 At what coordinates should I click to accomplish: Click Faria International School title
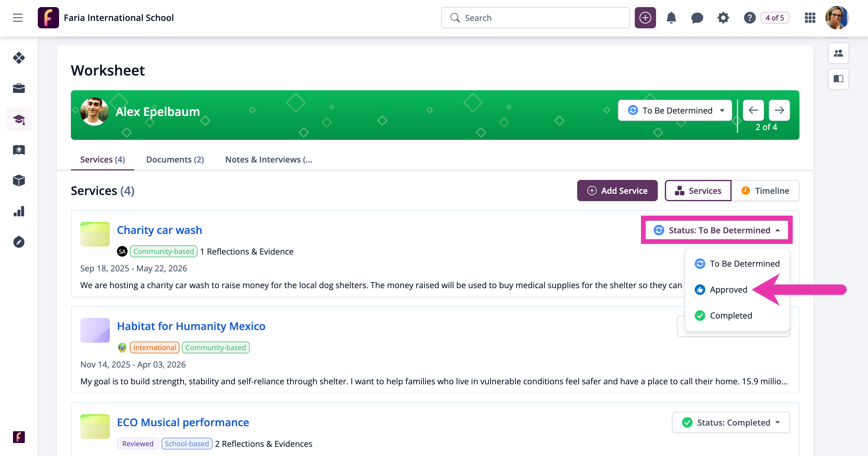(119, 17)
